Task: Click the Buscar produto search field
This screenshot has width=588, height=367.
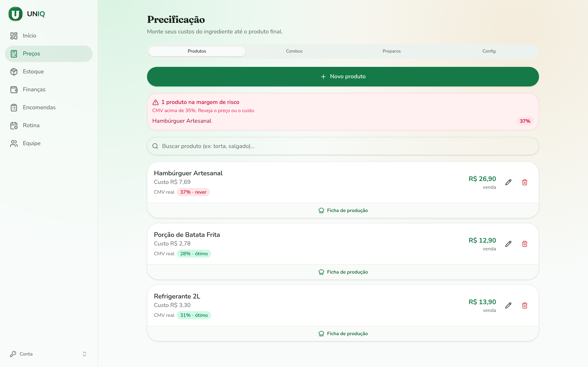Action: pyautogui.click(x=343, y=146)
